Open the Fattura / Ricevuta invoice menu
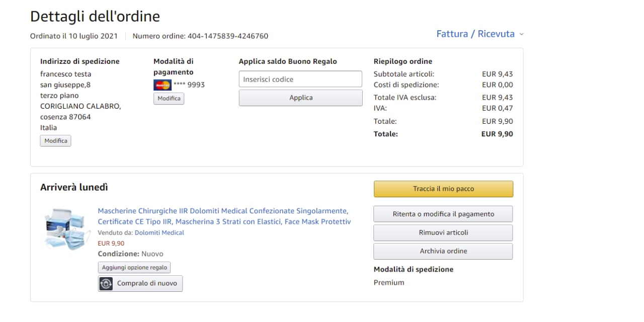644x322 pixels. coord(475,34)
